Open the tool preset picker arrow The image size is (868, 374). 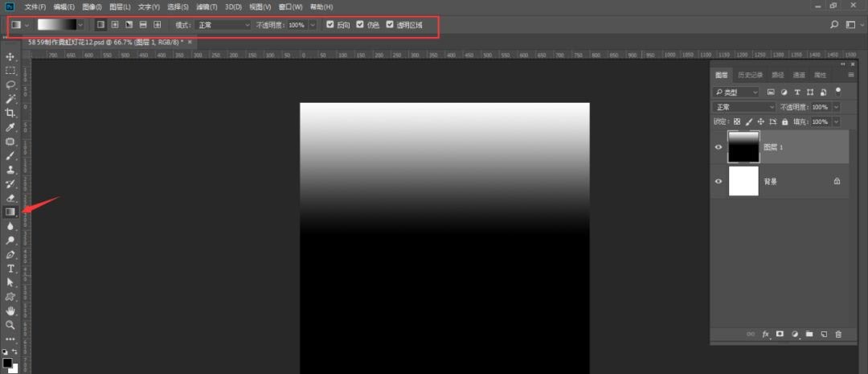(27, 25)
